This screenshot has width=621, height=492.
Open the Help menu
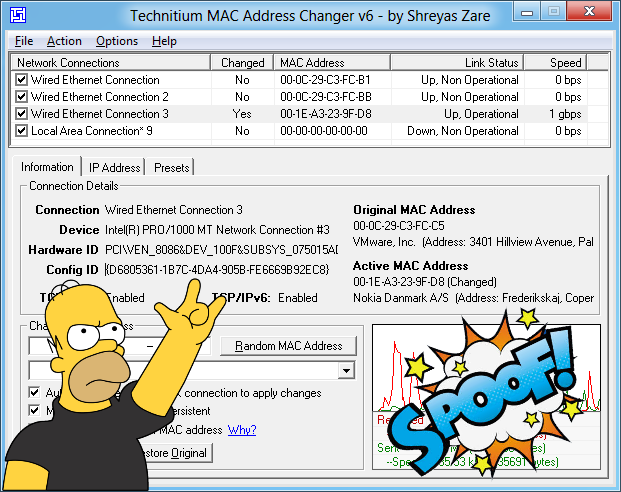tap(164, 41)
